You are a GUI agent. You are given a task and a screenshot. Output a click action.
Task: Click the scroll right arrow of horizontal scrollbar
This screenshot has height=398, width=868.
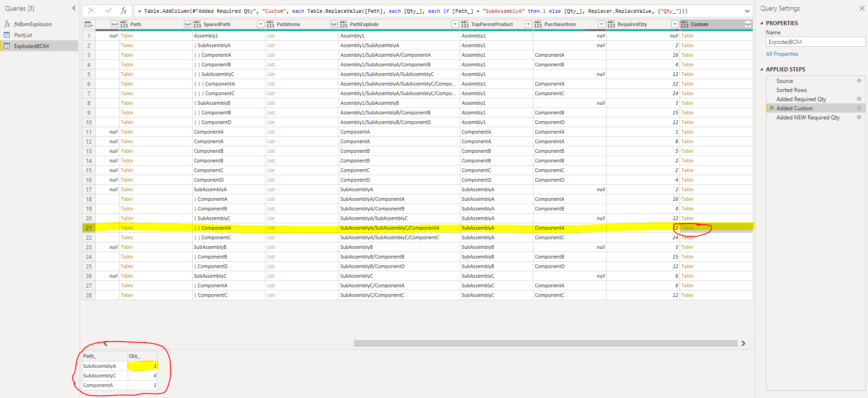[743, 343]
